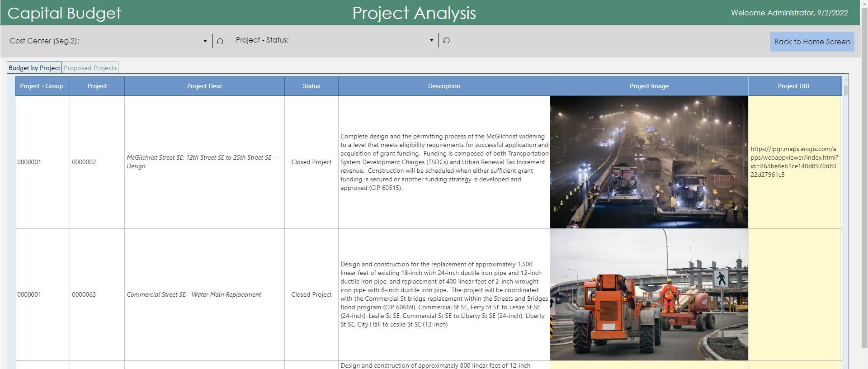868x369 pixels.
Task: Select Commercial Street SE Water Main Replacement
Action: (204, 294)
